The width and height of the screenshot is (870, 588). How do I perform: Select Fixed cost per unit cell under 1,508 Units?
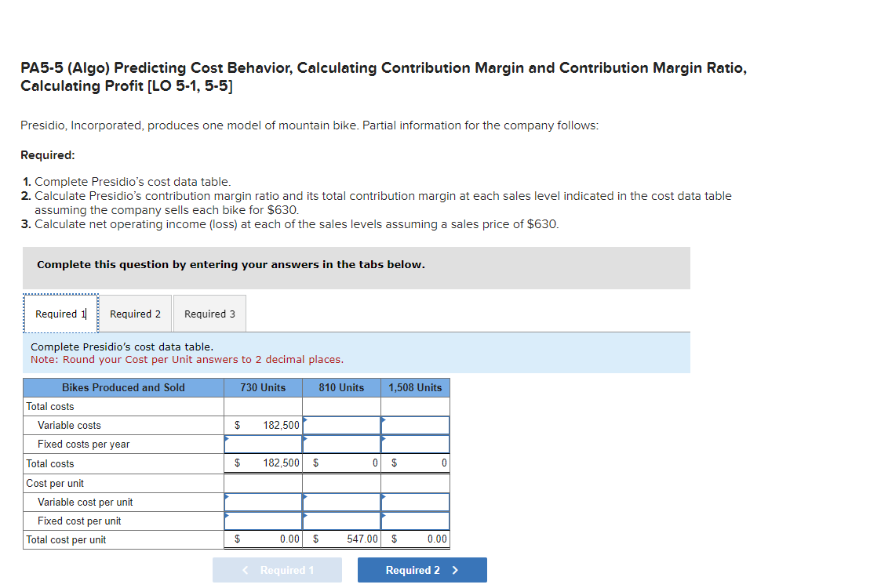click(415, 521)
